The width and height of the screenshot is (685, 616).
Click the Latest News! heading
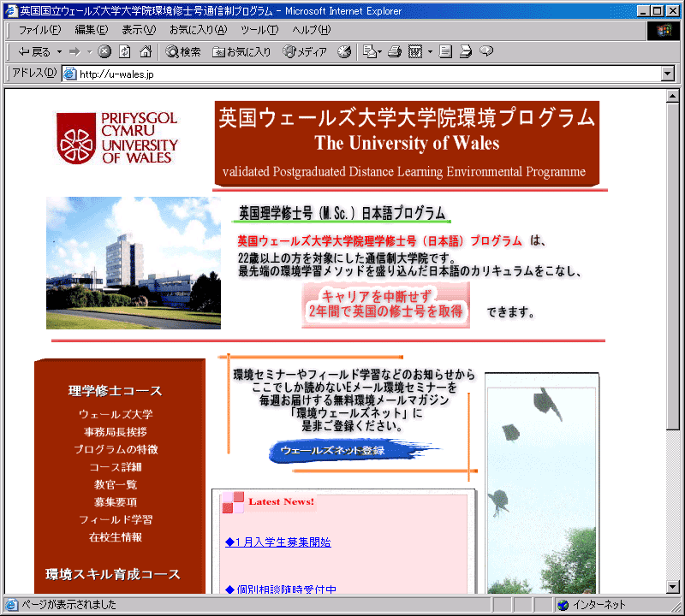point(282,501)
